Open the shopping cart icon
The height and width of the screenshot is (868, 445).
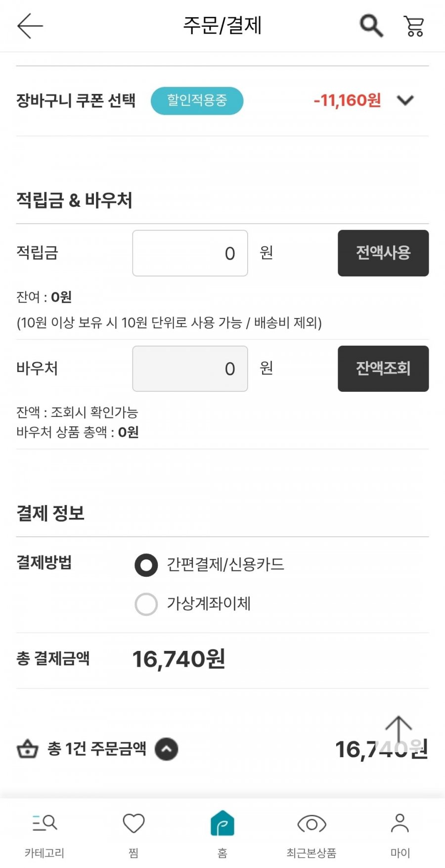[x=414, y=26]
